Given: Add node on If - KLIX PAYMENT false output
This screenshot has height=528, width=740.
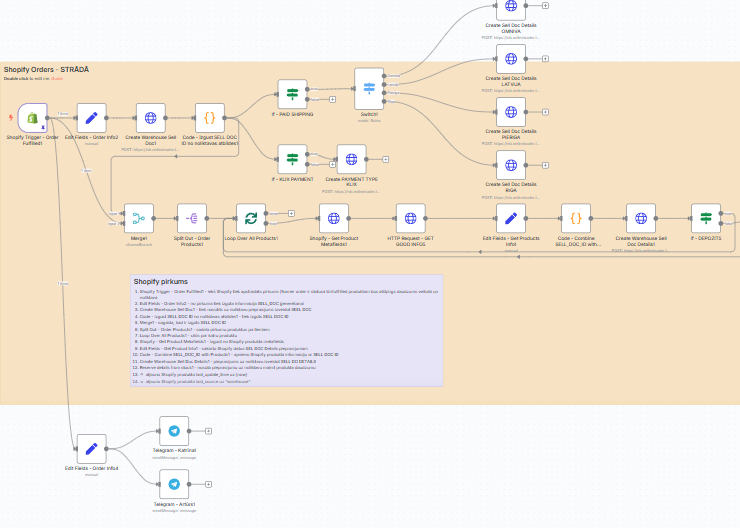Looking at the screenshot, I should pos(332,165).
